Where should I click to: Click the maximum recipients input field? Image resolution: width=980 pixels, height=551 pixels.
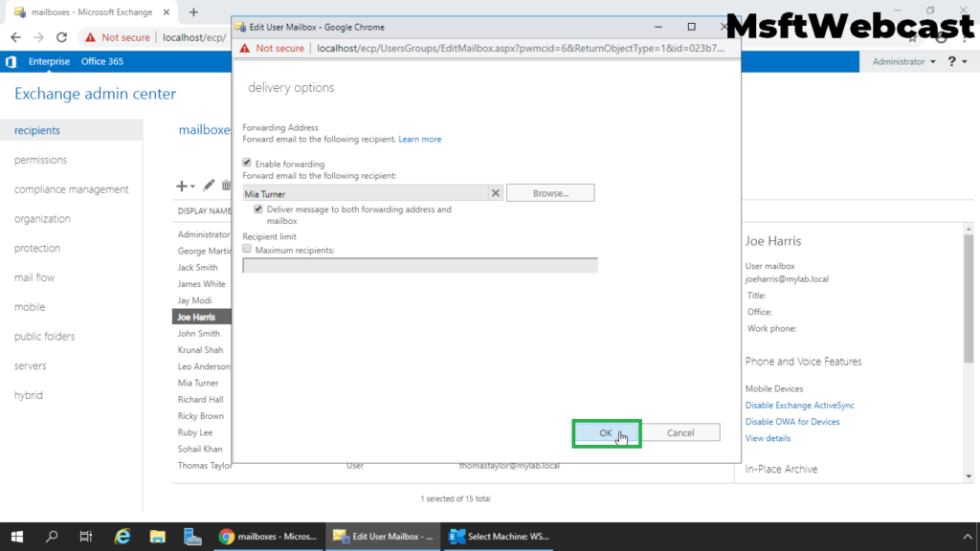pos(420,266)
